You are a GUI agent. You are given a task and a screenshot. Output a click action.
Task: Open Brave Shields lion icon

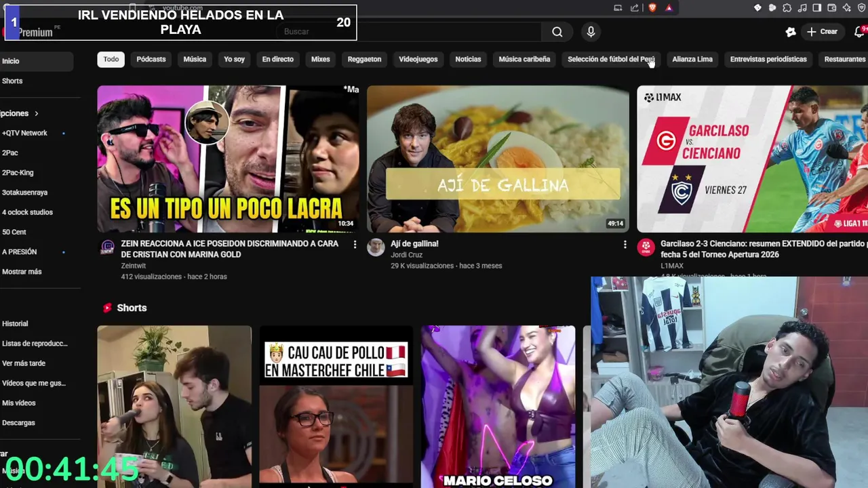tap(652, 8)
